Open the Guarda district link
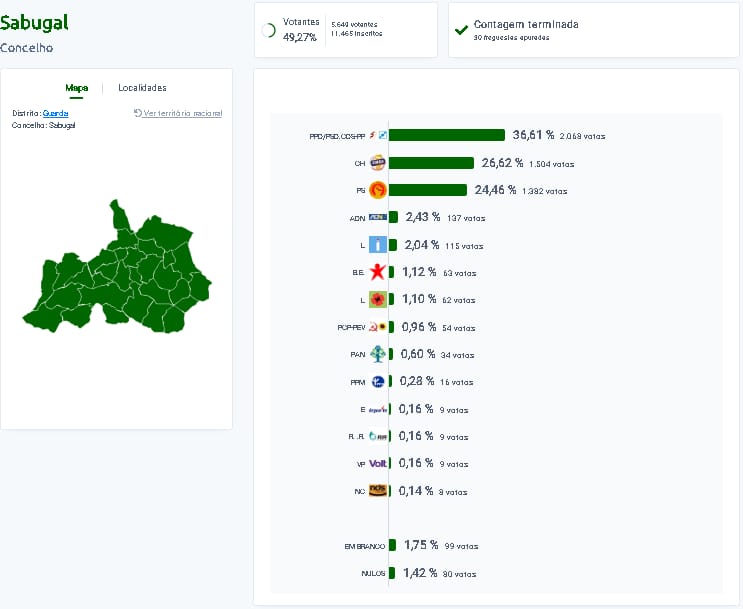Screen dimensions: 743x609 tap(55, 113)
